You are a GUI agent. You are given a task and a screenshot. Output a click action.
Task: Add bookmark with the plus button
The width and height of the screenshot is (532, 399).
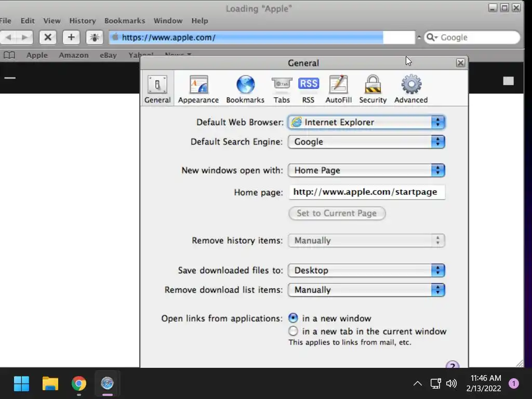coord(71,37)
